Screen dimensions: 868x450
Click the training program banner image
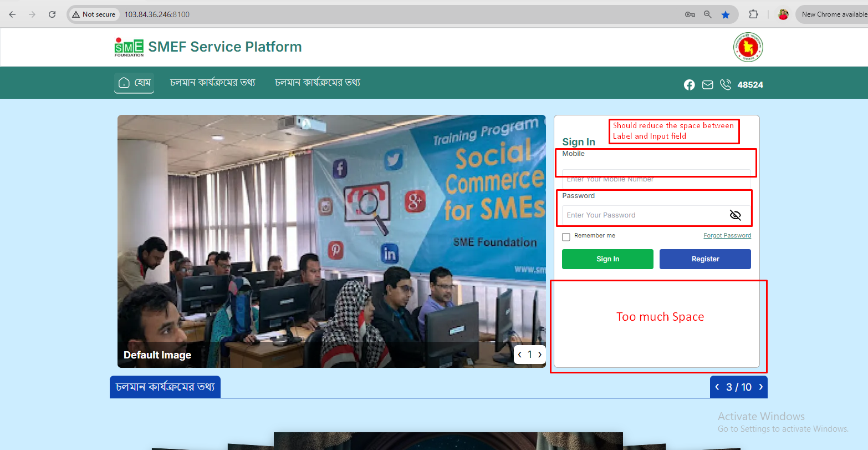(331, 241)
